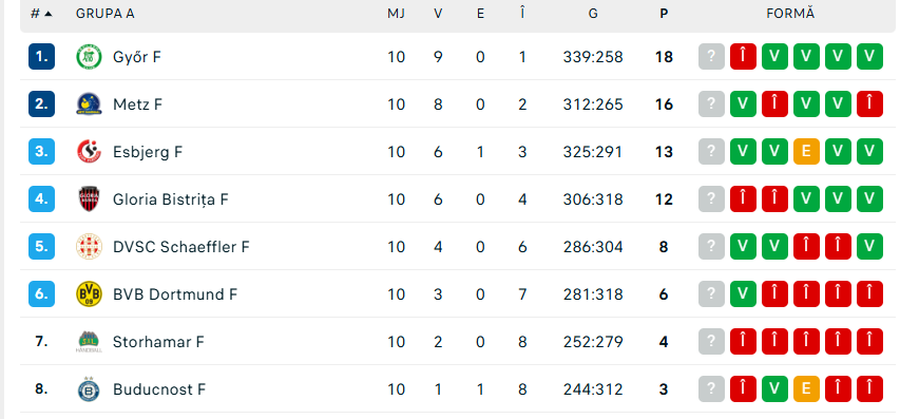Click Győr F's red Î loss badge
This screenshot has height=419, width=900.
click(743, 57)
